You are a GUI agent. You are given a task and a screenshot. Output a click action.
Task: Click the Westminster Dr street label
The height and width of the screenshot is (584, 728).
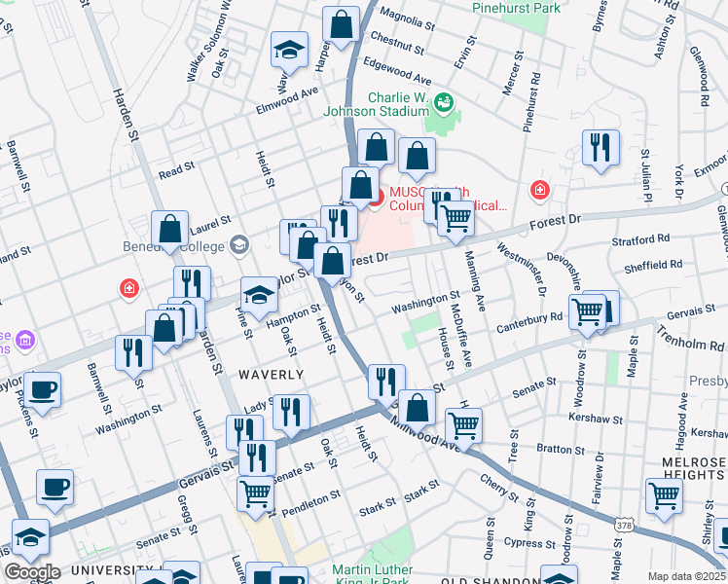522,270
